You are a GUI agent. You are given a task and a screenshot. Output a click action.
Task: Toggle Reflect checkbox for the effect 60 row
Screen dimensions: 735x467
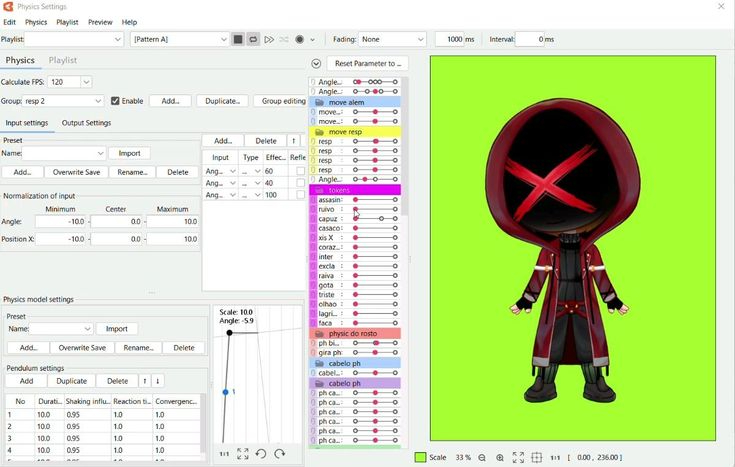[x=300, y=172]
